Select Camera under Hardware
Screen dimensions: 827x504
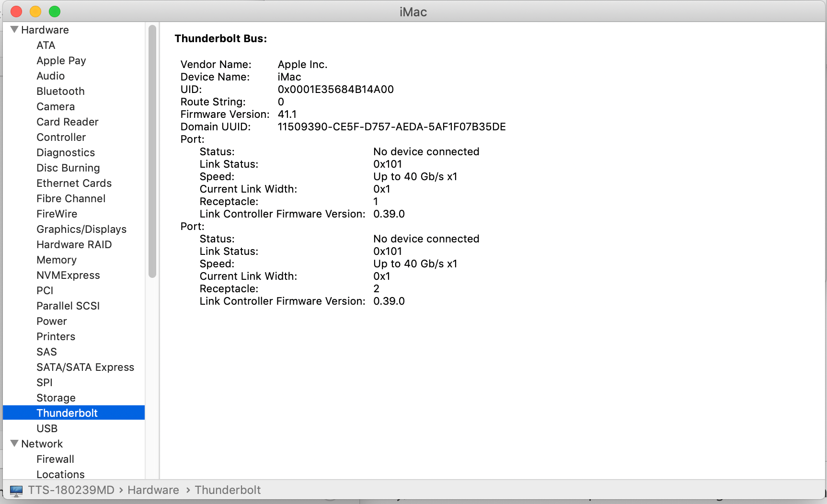click(x=56, y=106)
